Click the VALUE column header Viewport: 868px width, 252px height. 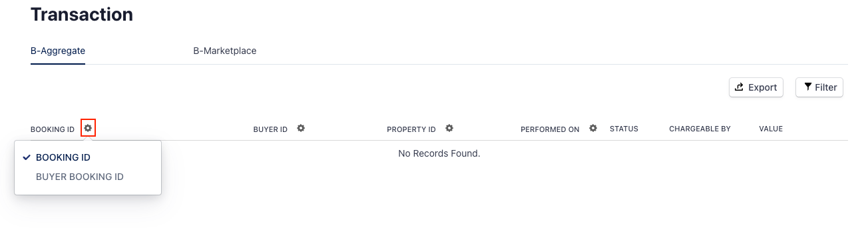pos(771,129)
